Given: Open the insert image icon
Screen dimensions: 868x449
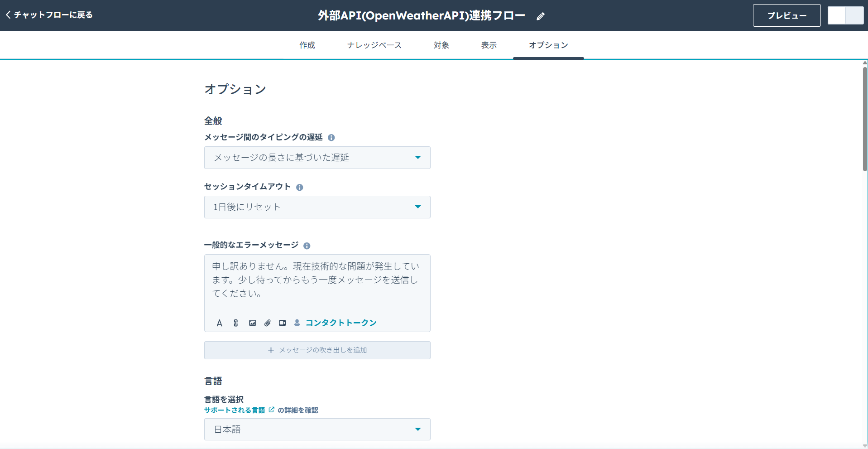Looking at the screenshot, I should pyautogui.click(x=252, y=323).
